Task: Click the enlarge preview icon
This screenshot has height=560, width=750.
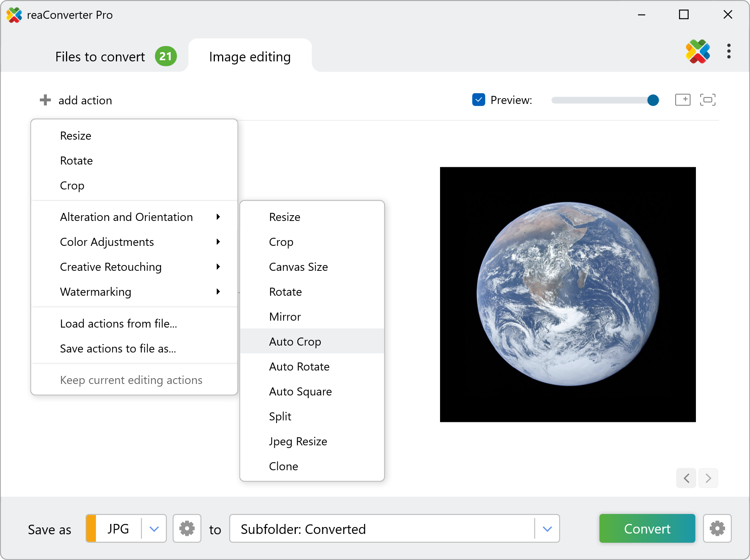Action: [682, 100]
